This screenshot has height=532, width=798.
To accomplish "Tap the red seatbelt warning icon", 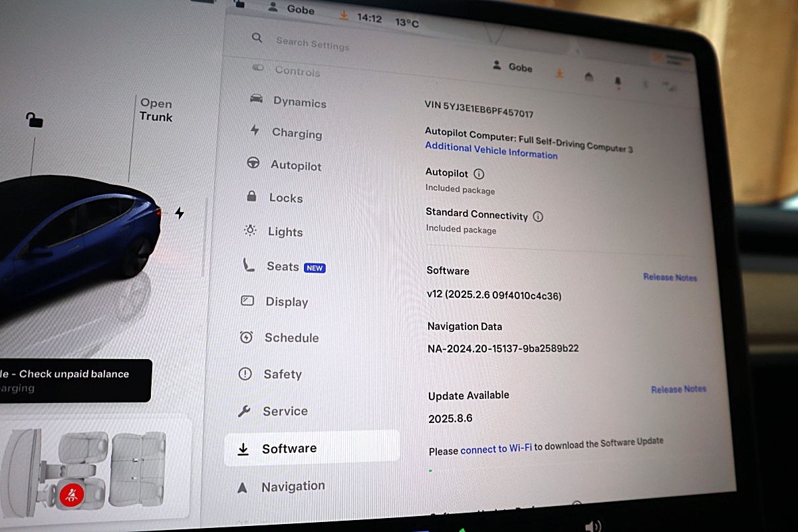I will pos(72,495).
